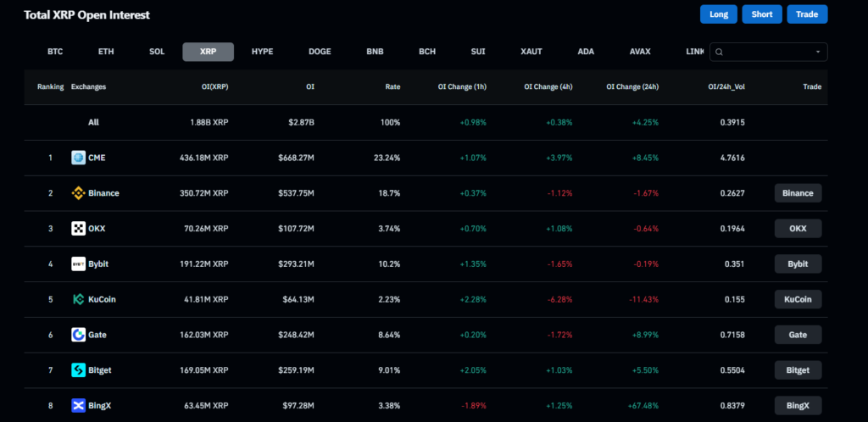Select the HYPE coin tab

pyautogui.click(x=262, y=52)
